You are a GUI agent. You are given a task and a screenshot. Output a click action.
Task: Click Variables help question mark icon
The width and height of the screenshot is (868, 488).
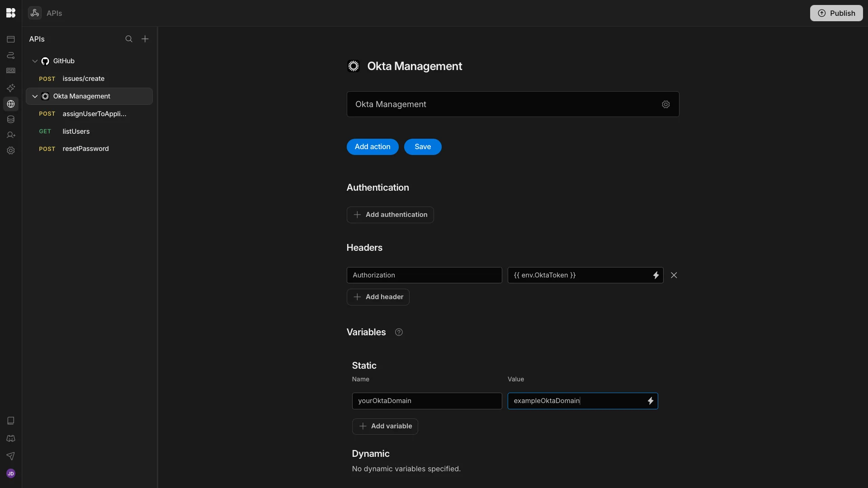tap(399, 332)
